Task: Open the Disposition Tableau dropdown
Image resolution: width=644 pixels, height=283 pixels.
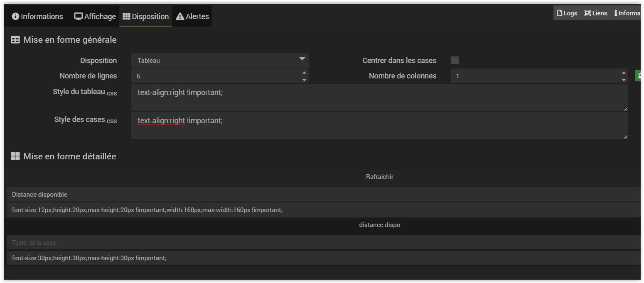Action: point(219,60)
